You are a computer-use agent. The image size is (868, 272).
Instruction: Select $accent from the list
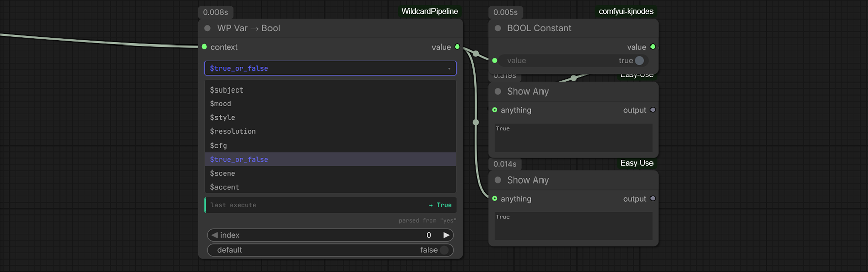tap(331, 187)
